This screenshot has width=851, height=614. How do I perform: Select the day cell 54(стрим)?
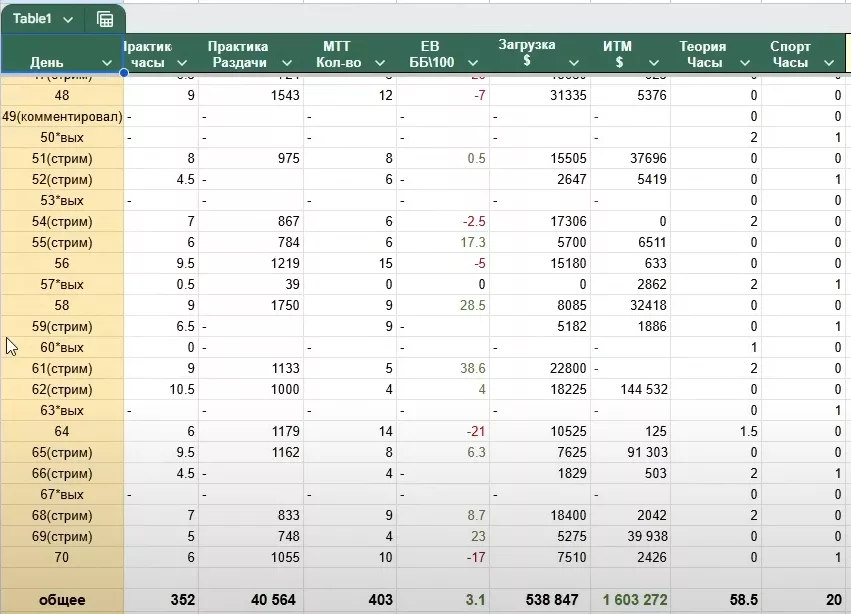click(x=62, y=221)
